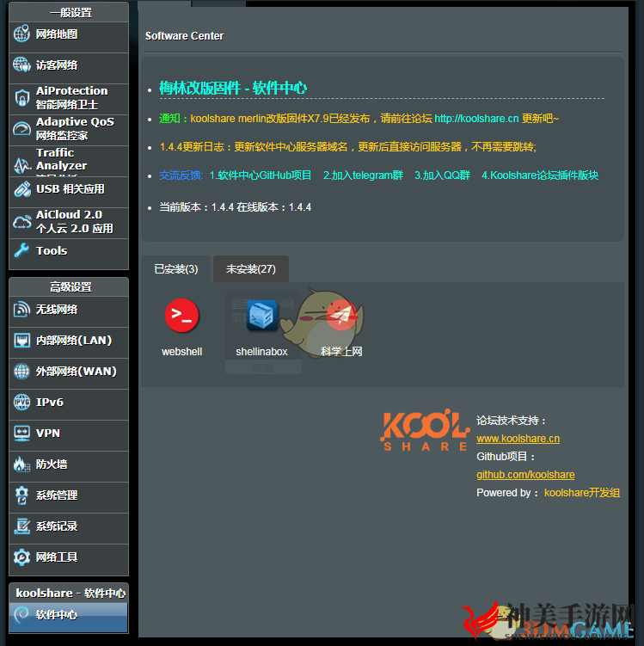Click the 梅林改版固件 - 软件中心 heading
Viewport: 644px width, 646px height.
233,88
